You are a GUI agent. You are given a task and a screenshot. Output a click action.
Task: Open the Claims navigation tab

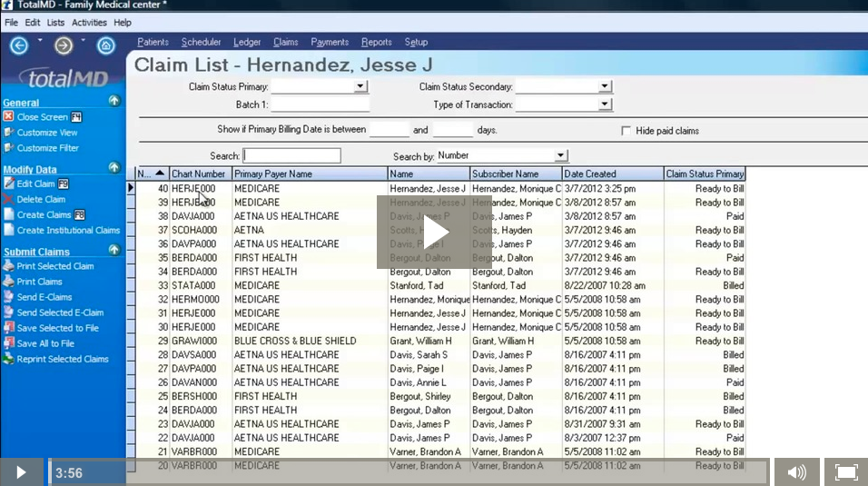(286, 42)
